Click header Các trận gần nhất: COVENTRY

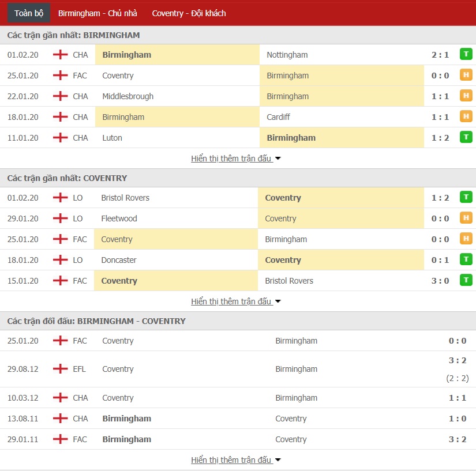[x=67, y=178]
